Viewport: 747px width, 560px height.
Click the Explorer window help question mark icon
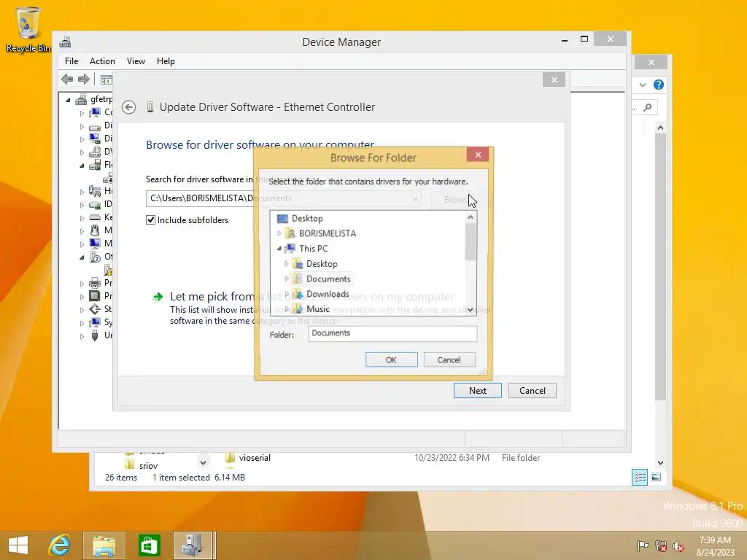[659, 85]
